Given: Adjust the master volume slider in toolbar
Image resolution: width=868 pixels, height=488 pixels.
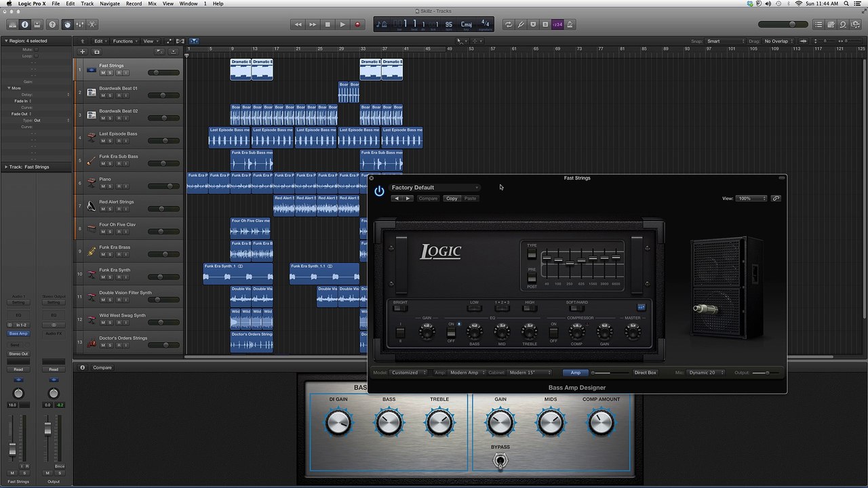Looking at the screenshot, I should tap(783, 24).
